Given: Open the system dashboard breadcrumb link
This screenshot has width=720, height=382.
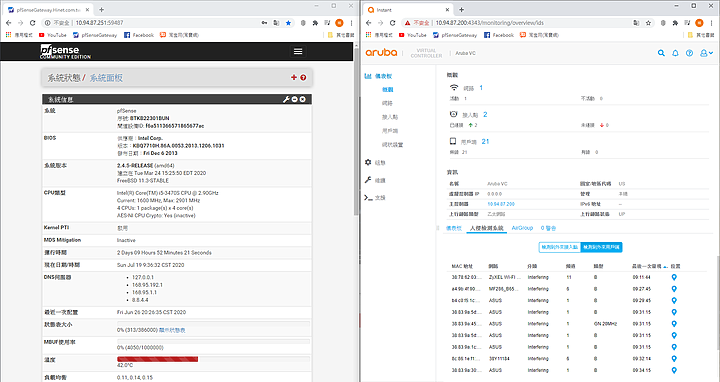Looking at the screenshot, I should pyautogui.click(x=106, y=78).
